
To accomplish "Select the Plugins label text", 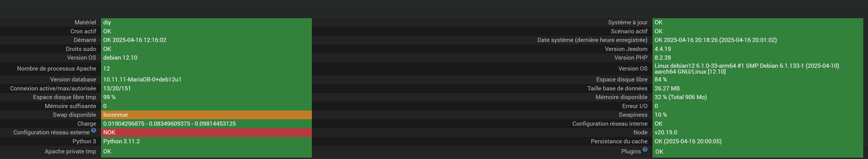I will tap(631, 151).
